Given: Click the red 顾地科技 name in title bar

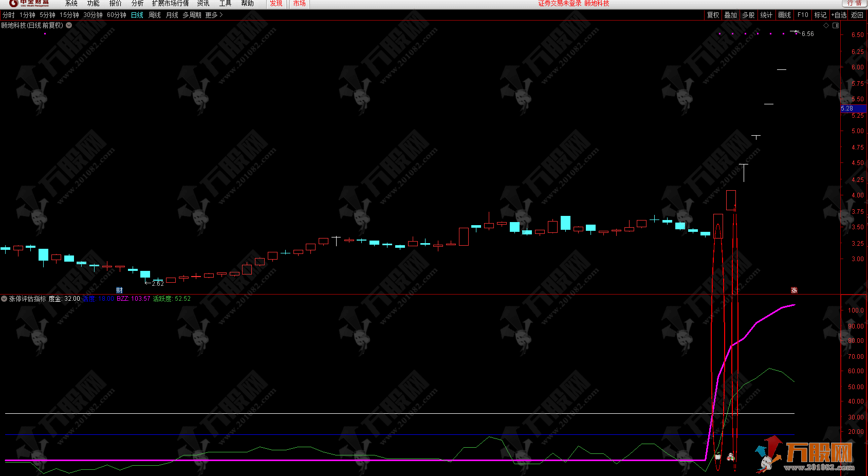Looking at the screenshot, I should [597, 4].
